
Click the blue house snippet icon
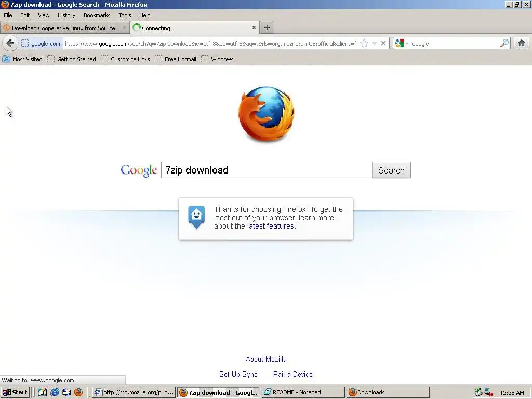pyautogui.click(x=196, y=218)
